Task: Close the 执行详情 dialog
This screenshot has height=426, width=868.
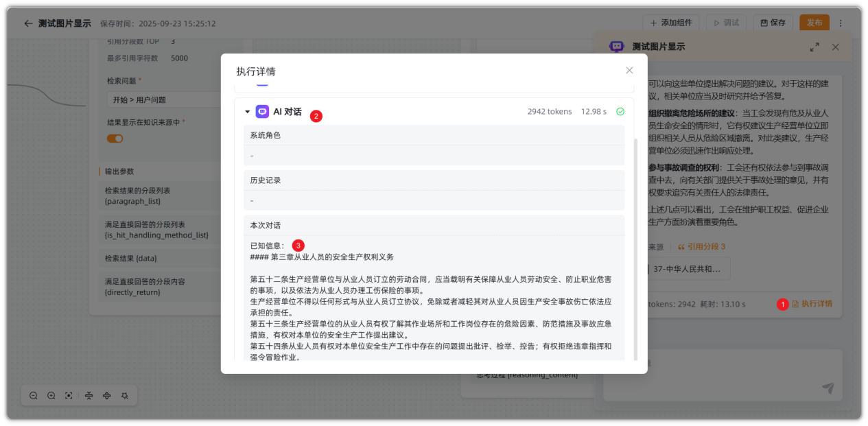Action: coord(629,71)
